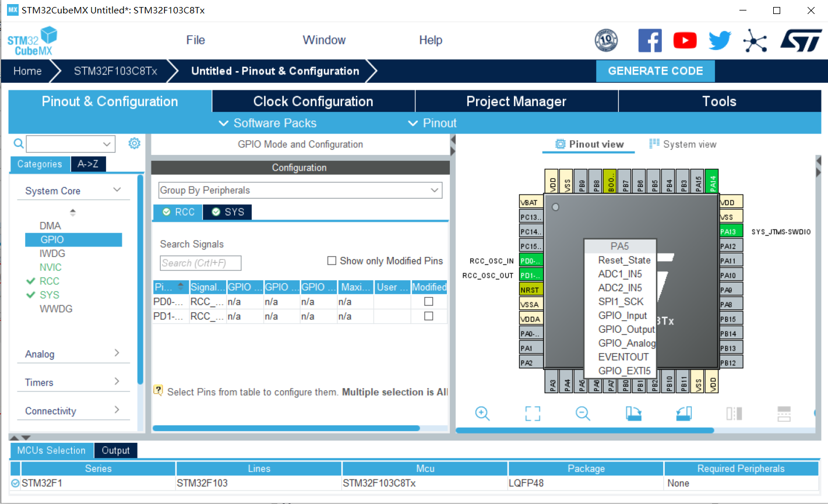Screen dimensions: 828x504
Task: Open the A->Z category tab
Action: pos(88,164)
